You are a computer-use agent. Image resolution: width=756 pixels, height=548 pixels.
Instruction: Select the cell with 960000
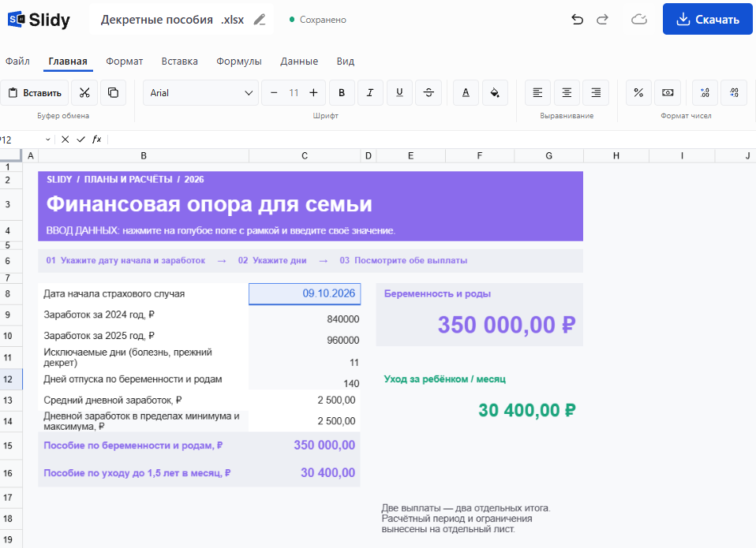(305, 336)
